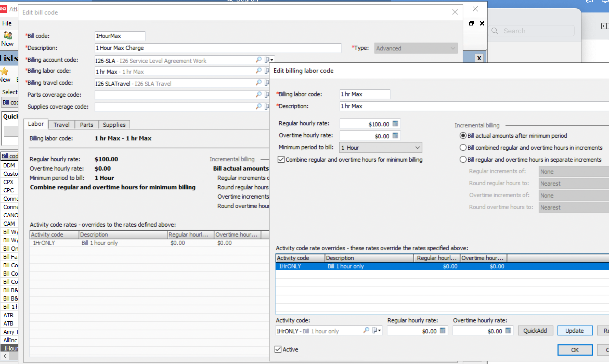
Task: Click OK in Edit billing labor code
Action: (x=575, y=350)
